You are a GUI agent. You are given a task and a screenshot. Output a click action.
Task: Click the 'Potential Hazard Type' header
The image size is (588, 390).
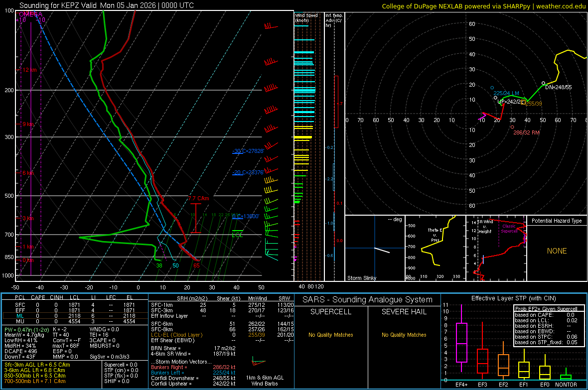(557, 221)
